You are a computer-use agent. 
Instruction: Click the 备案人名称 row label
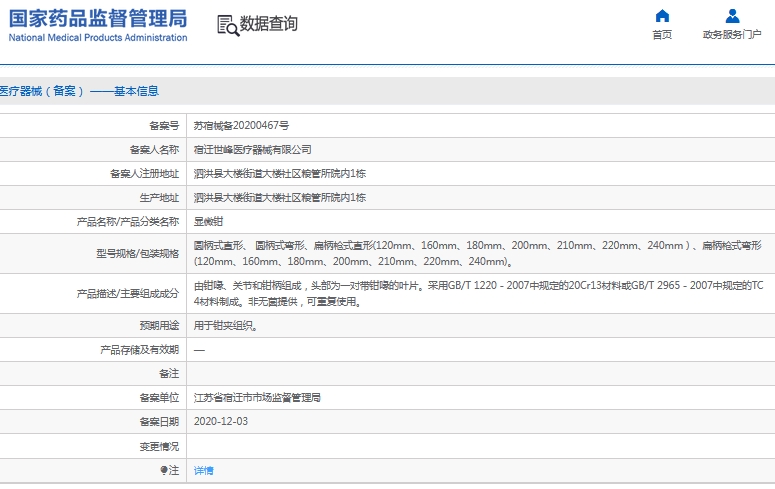(x=154, y=149)
